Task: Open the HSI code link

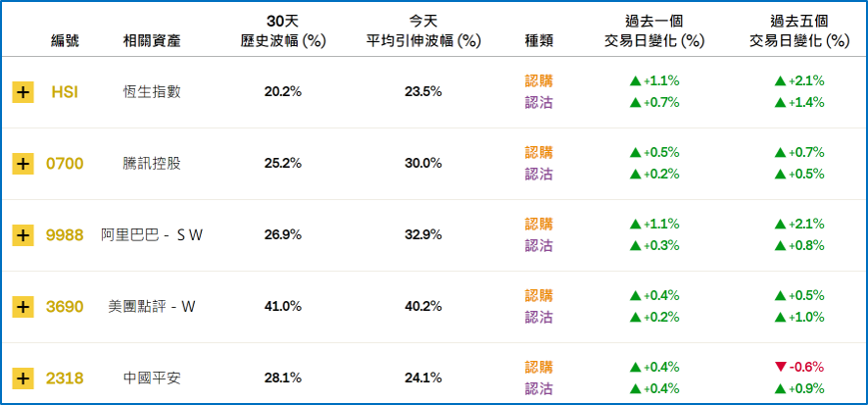Action: (65, 92)
